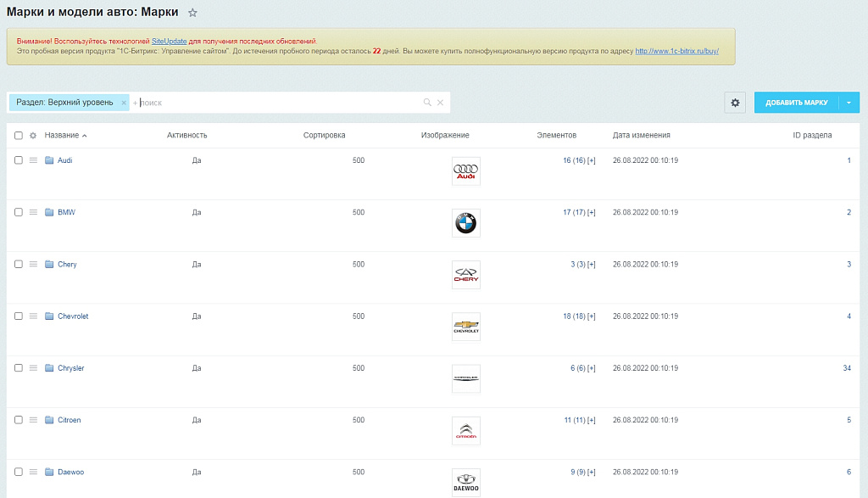Expand the 'Добавить марку' dropdown arrow
868x498 pixels.
849,103
